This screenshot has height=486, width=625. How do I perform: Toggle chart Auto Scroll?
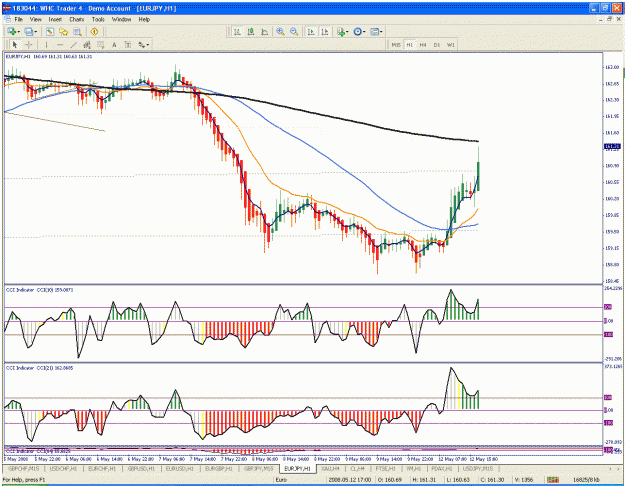coord(311,31)
